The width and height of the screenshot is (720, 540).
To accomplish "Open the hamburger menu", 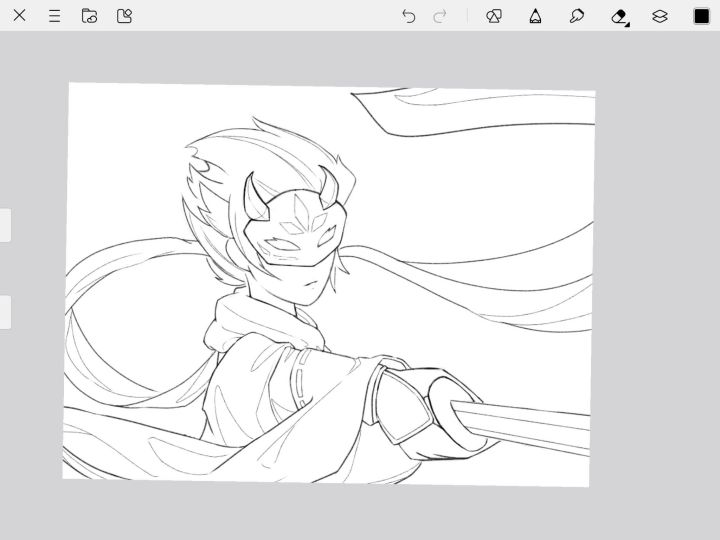I will tap(54, 16).
